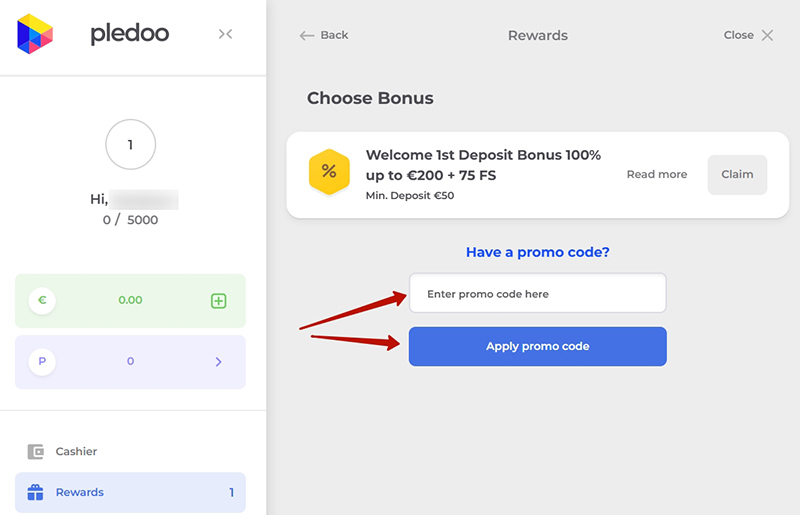Collapse the sidebar with the arrows icon

225,34
